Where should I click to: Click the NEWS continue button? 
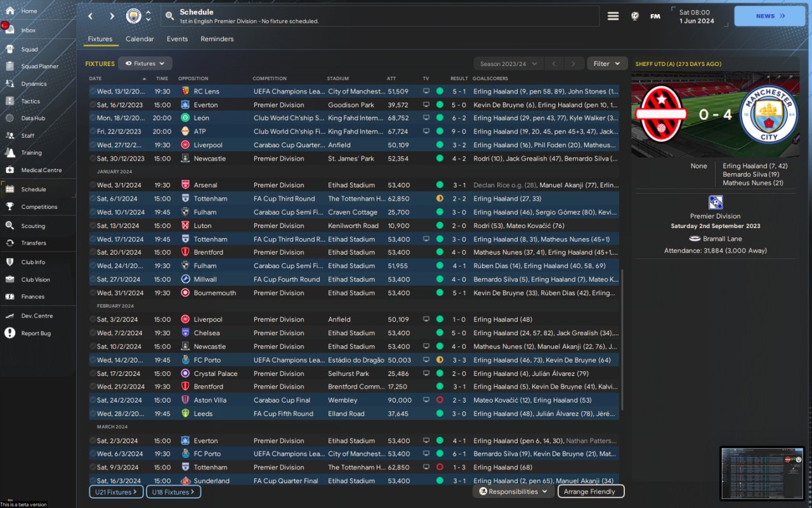pyautogui.click(x=769, y=16)
